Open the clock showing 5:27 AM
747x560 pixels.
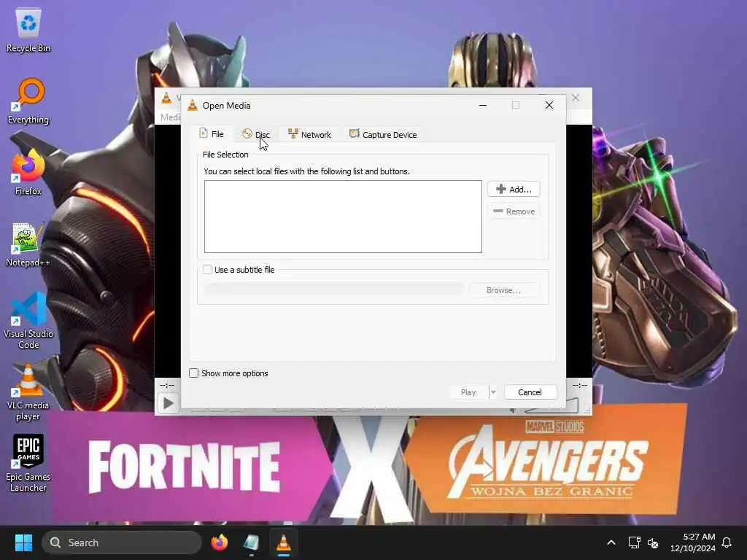point(693,542)
